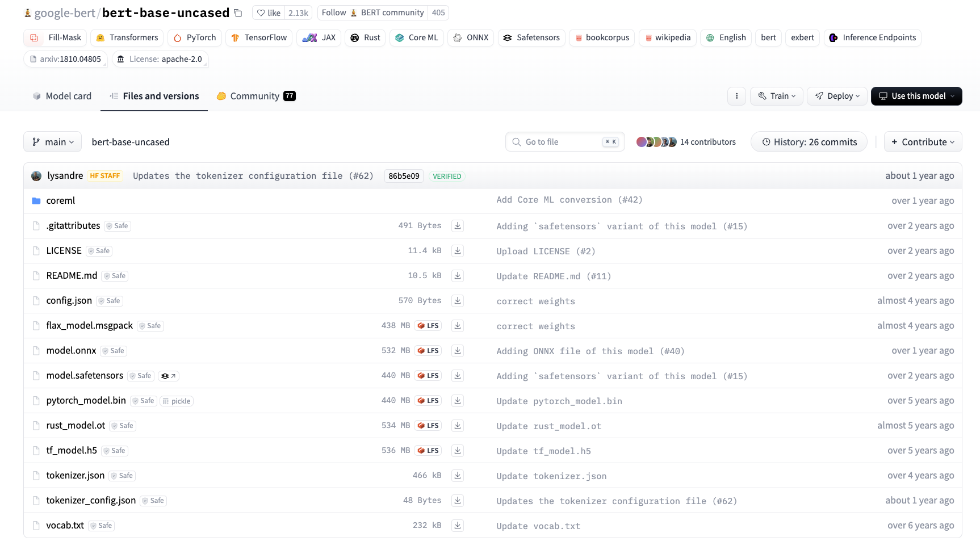Select the Files and versions tab
The height and width of the screenshot is (558, 980).
tap(154, 96)
